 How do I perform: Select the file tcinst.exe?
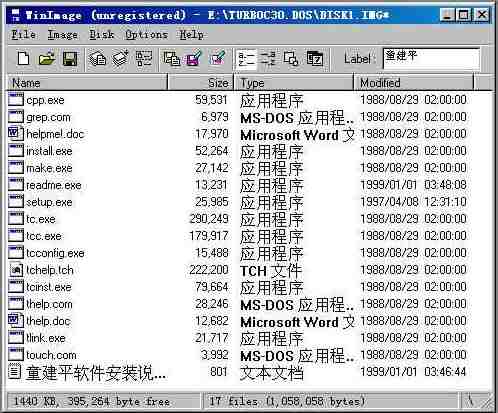[49, 287]
